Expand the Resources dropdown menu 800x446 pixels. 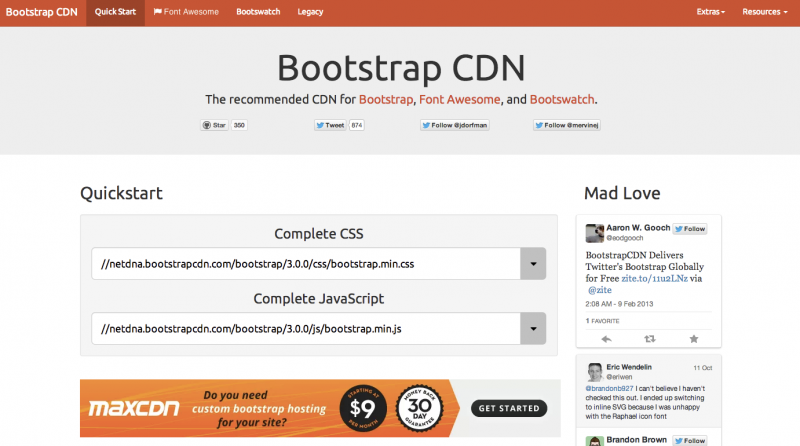(x=765, y=12)
